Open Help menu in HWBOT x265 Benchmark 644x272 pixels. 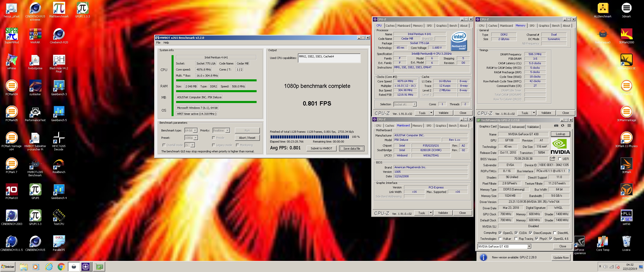pos(166,43)
